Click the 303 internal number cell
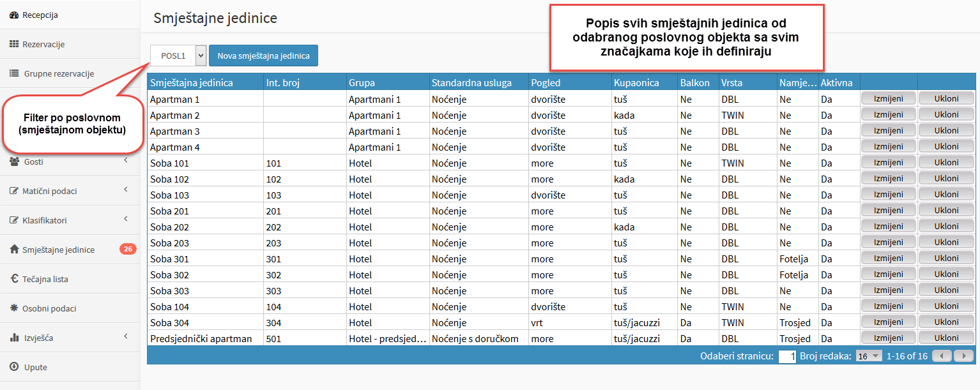The height and width of the screenshot is (390, 980). 305,290
